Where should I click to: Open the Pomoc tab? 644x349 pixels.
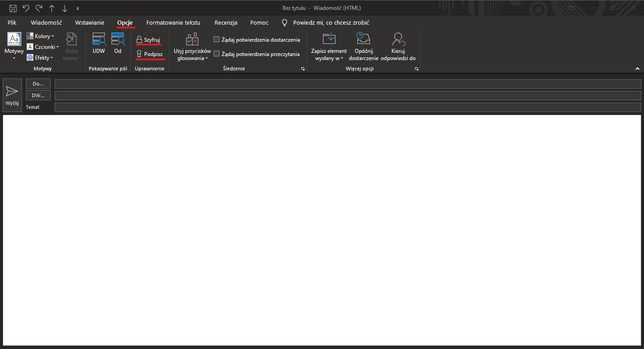[259, 22]
